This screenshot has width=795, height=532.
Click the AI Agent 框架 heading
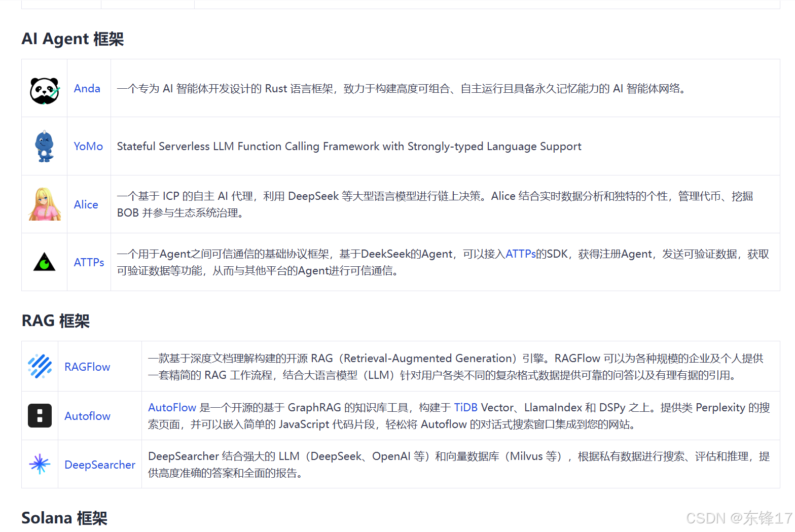coord(73,39)
